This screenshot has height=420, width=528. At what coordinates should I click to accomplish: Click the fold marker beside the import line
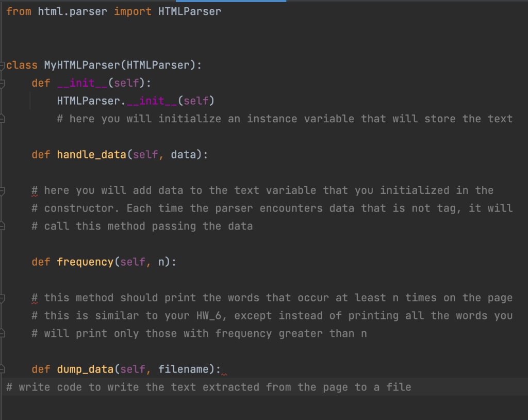click(3, 11)
